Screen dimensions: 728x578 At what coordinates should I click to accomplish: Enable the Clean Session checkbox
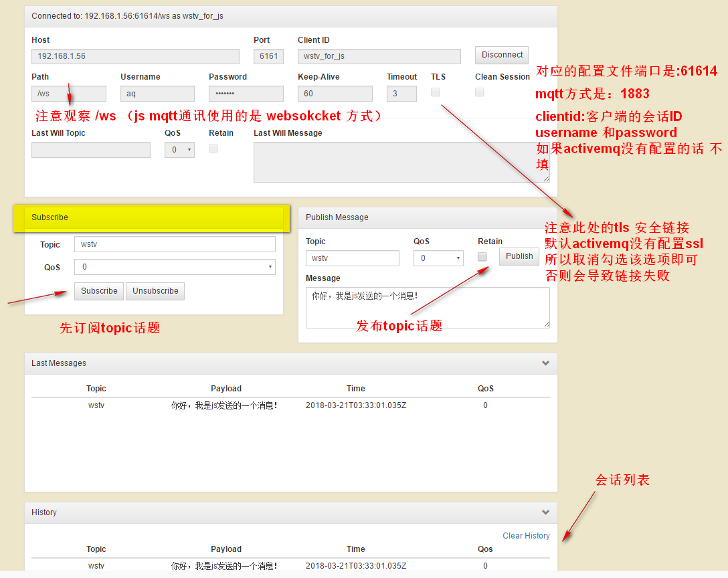(x=480, y=92)
